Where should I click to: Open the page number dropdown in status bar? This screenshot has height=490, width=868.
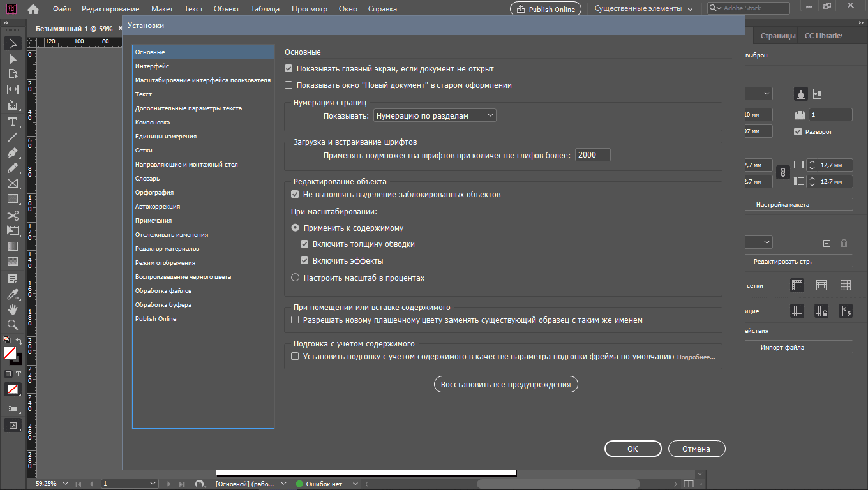[x=153, y=484]
